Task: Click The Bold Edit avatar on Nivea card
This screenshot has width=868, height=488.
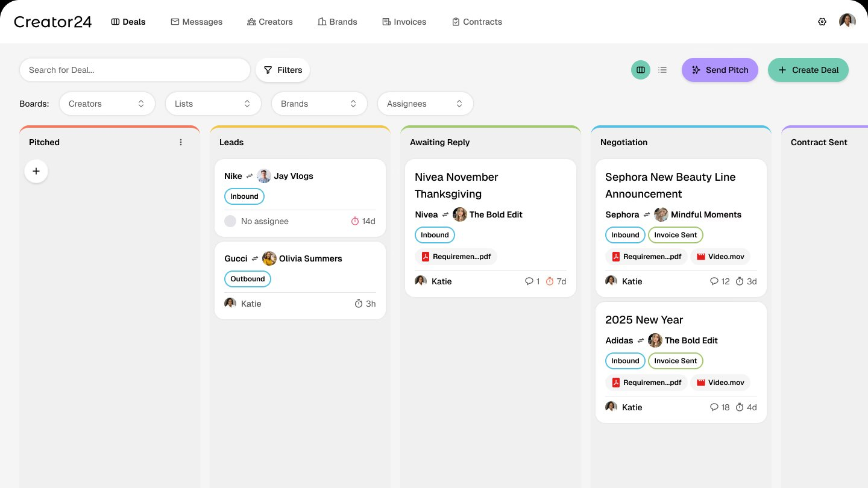Action: (460, 214)
